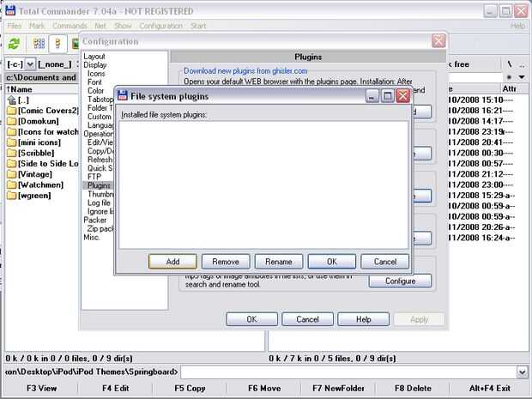Select Log file in the configuration tree
This screenshot has height=399, width=532.
coord(99,203)
